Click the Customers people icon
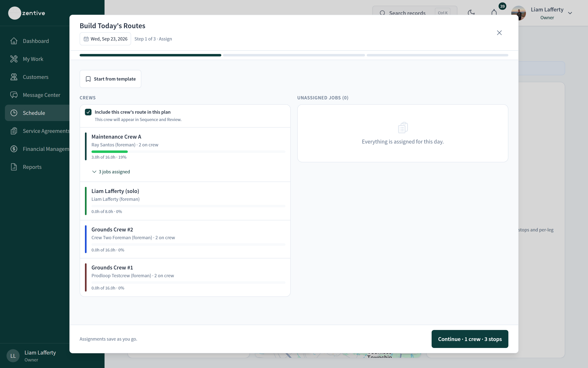The height and width of the screenshot is (368, 588). pos(14,77)
